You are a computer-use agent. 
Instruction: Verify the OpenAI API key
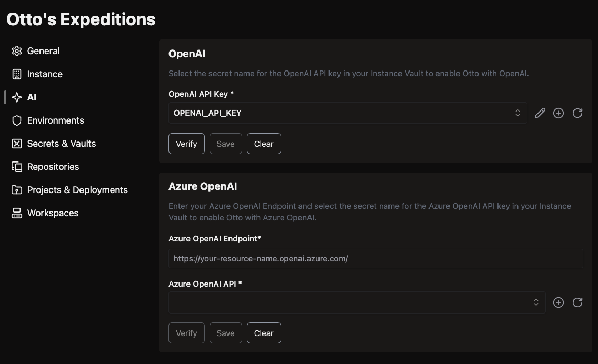(186, 144)
